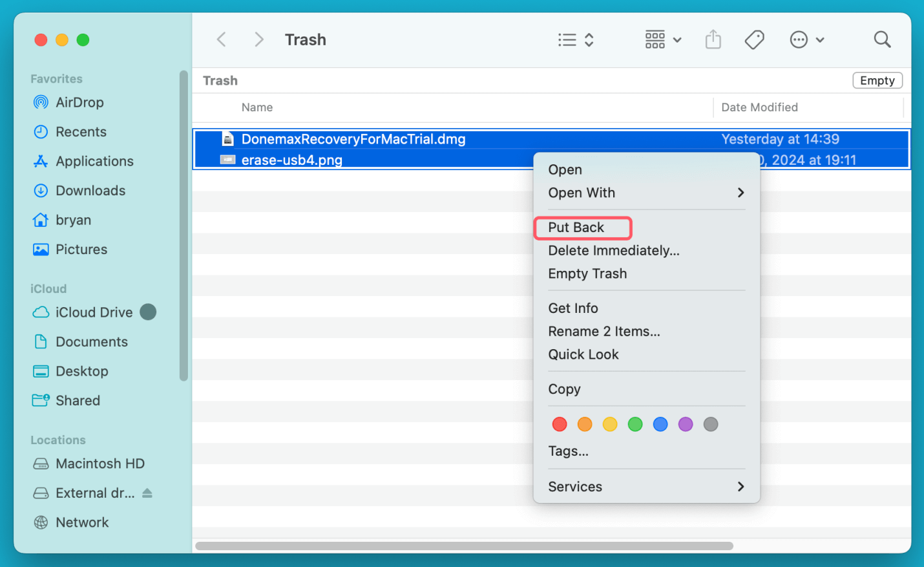Expand the Open With submenu

[582, 193]
